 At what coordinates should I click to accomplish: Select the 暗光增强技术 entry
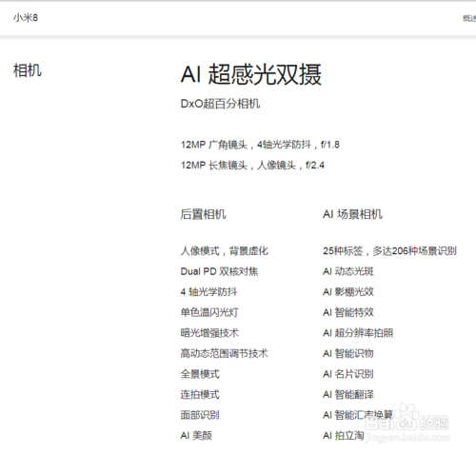click(209, 333)
